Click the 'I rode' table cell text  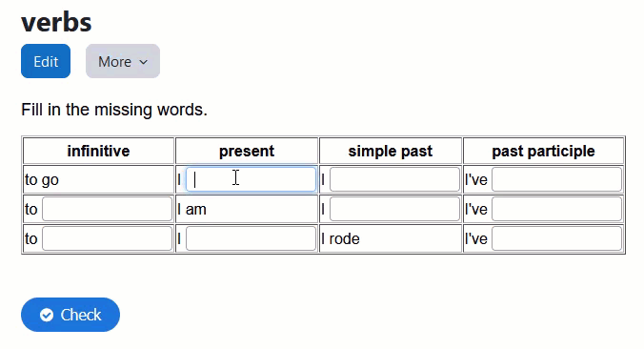click(340, 238)
